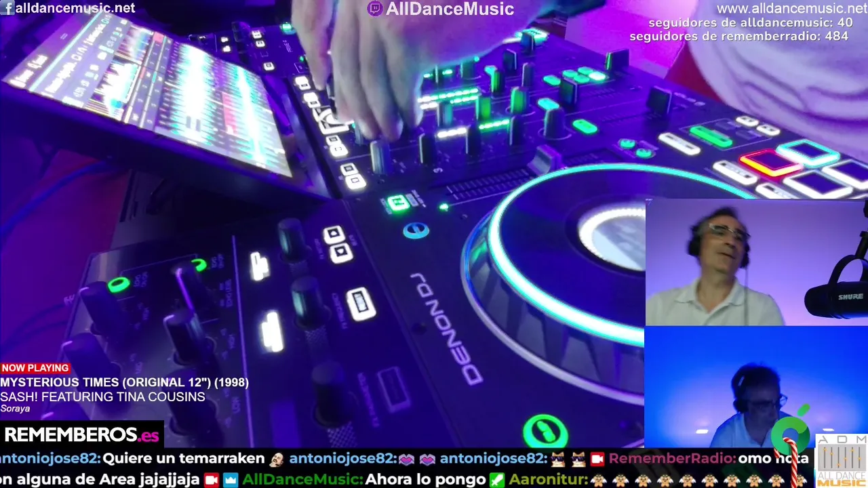868x488 pixels.
Task: Click artist 'SASH! FEATURING TINA COUSINS'
Action: point(102,396)
